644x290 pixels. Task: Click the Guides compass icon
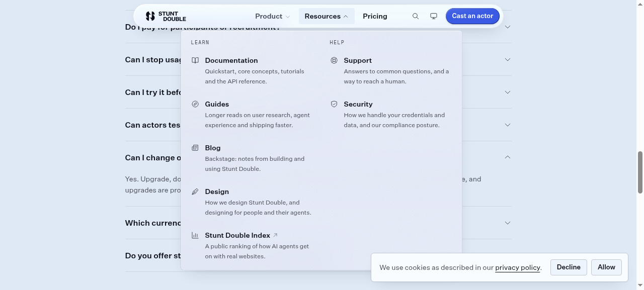pyautogui.click(x=195, y=104)
